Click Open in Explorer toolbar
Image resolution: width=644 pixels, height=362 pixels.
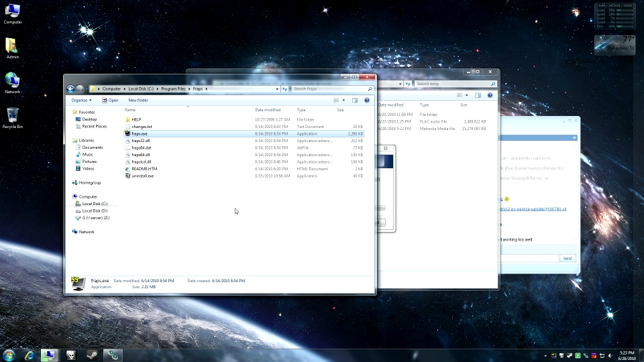pos(110,101)
